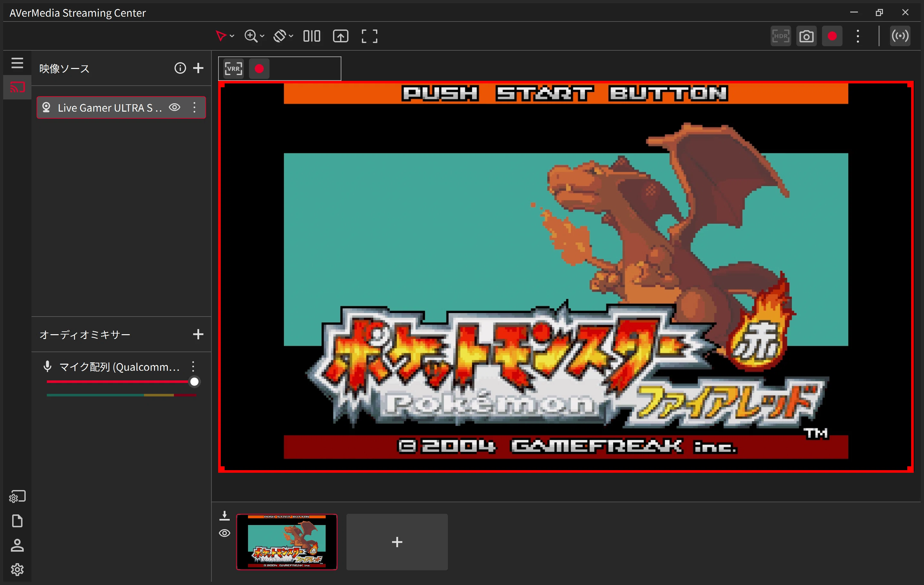924x585 pixels.
Task: Expand the zoom options dropdown arrow
Action: pos(262,36)
